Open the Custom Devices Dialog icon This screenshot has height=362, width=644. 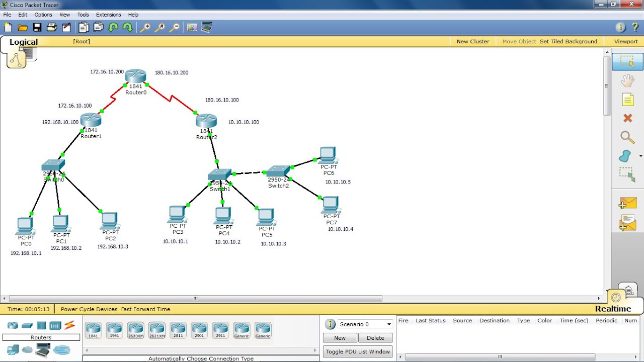(206, 28)
